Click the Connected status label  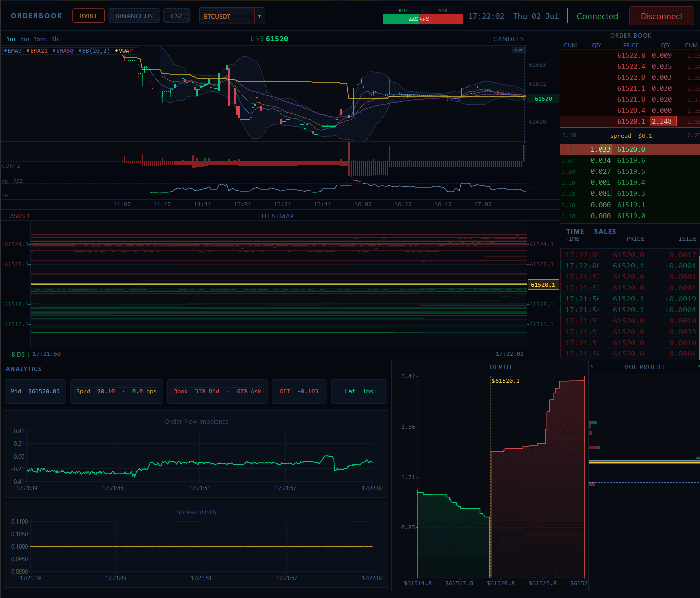tap(597, 16)
